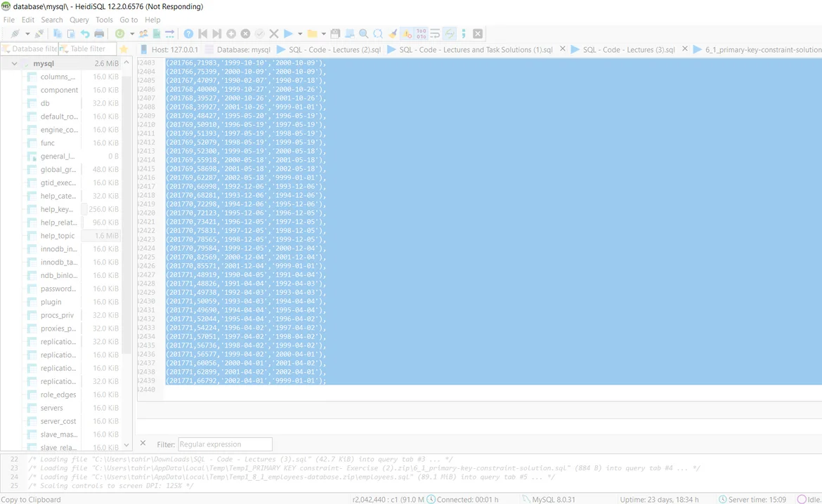
Task: Collapse the mysql database tree node
Action: 14,64
